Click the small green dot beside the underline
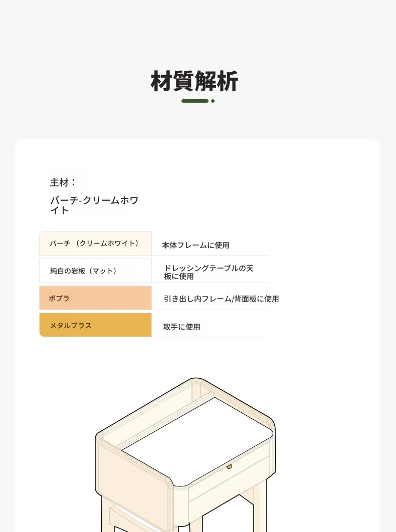 (213, 101)
